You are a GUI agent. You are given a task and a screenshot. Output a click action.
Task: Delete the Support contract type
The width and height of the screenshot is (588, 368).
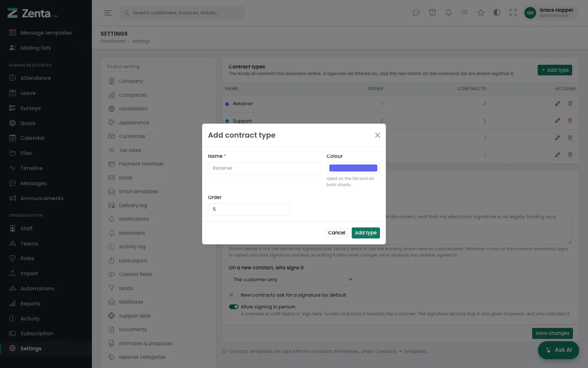(x=570, y=121)
